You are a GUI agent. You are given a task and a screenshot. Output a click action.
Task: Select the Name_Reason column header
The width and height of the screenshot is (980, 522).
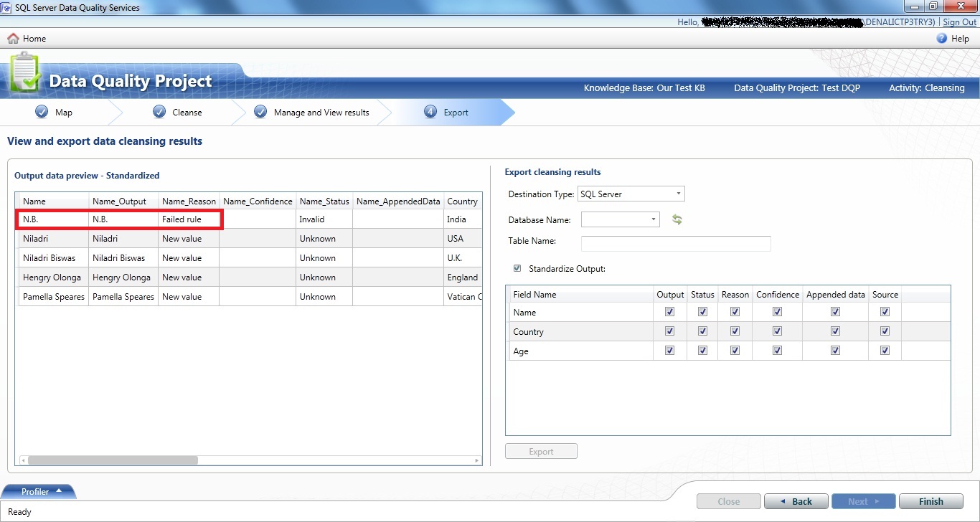pyautogui.click(x=189, y=201)
